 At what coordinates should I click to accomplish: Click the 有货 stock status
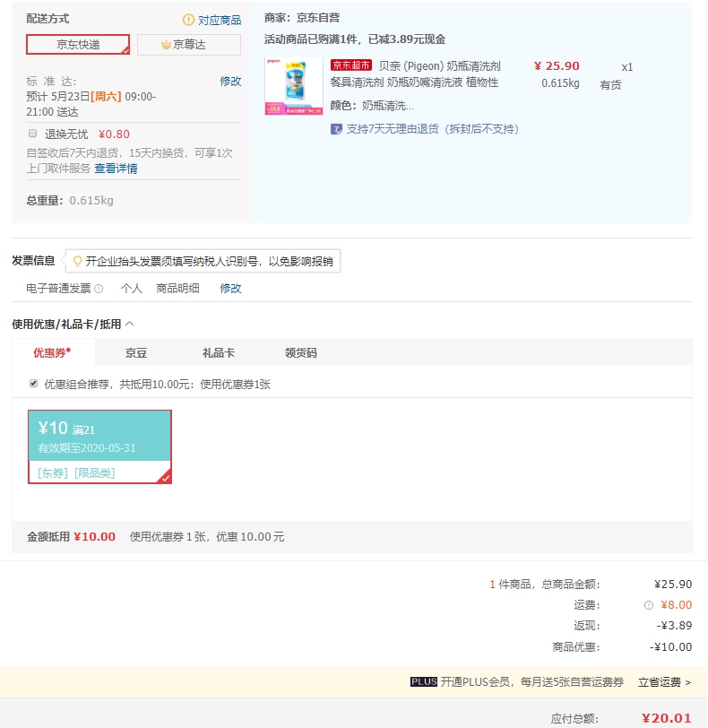[x=610, y=85]
